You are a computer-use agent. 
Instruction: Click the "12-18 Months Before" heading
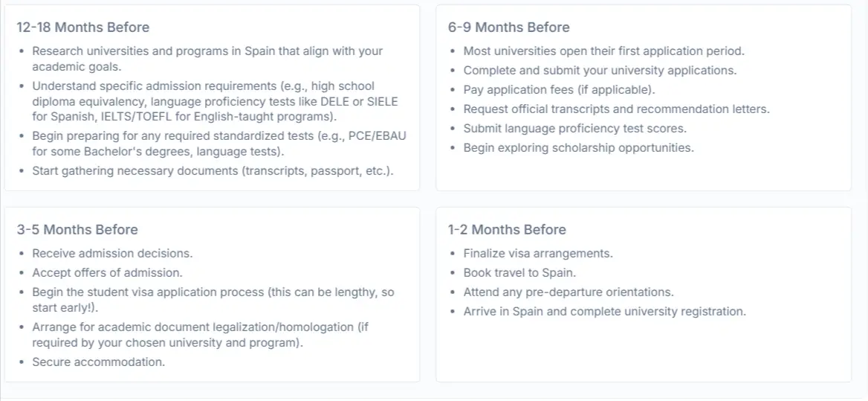[x=82, y=28]
